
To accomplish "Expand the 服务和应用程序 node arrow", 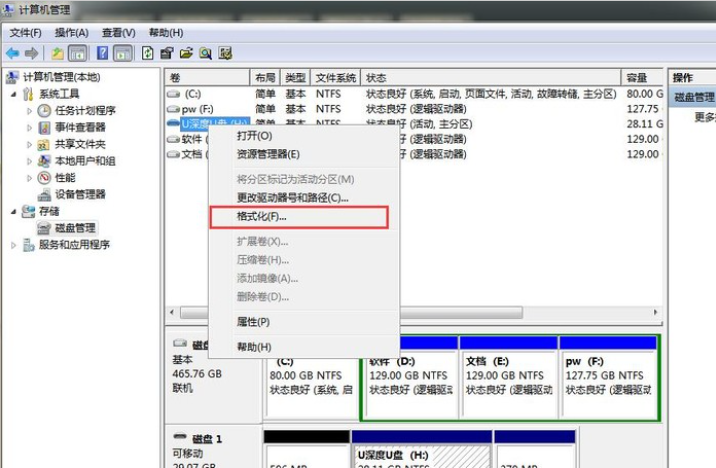I will pos(14,245).
